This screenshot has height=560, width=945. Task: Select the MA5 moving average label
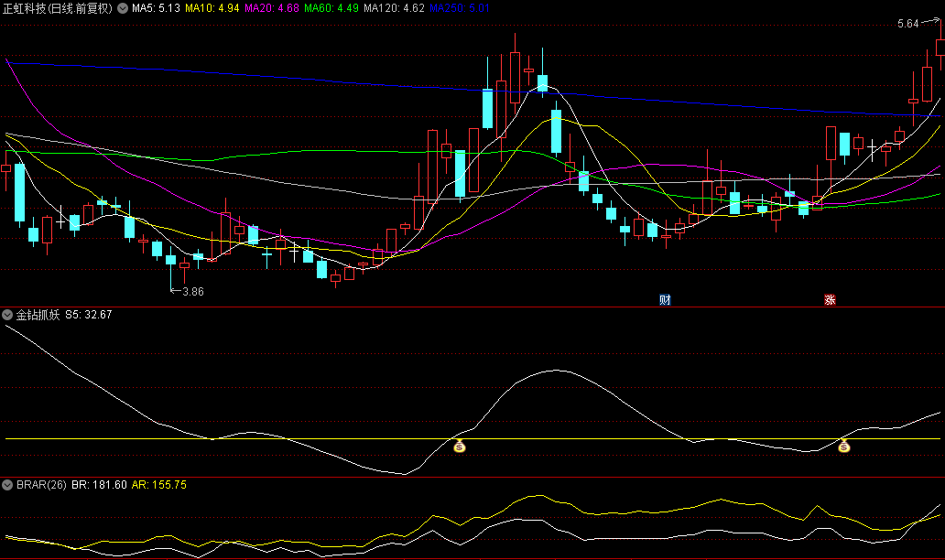pos(156,8)
